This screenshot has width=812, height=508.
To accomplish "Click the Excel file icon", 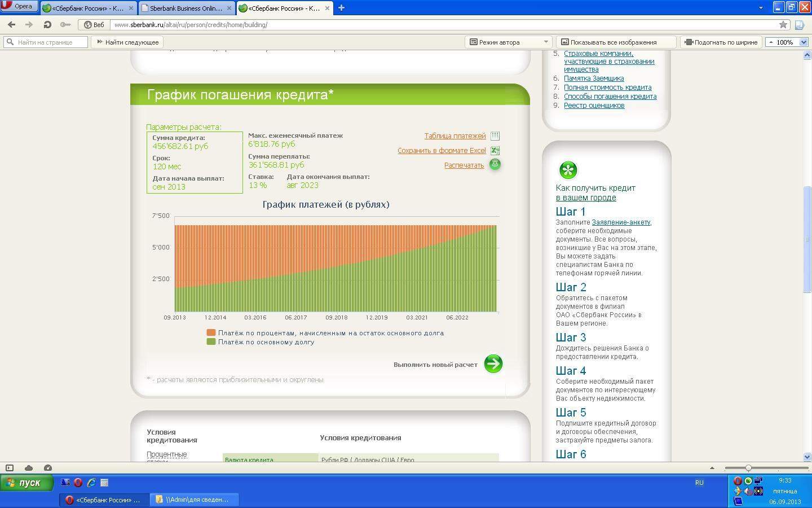I will (495, 151).
